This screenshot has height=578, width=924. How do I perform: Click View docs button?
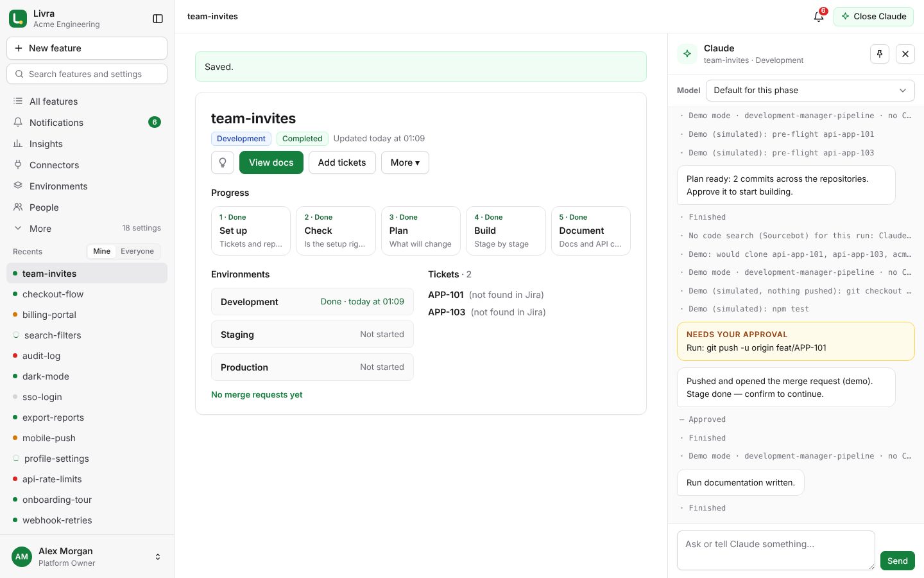click(271, 162)
